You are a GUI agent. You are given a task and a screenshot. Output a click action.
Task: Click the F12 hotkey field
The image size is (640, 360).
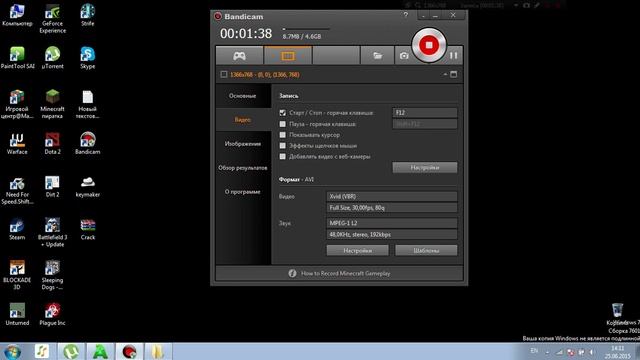[425, 113]
